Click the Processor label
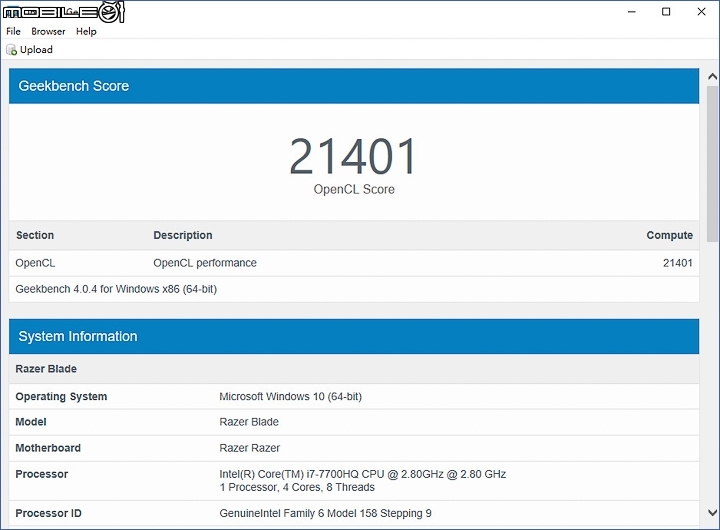 pyautogui.click(x=41, y=474)
